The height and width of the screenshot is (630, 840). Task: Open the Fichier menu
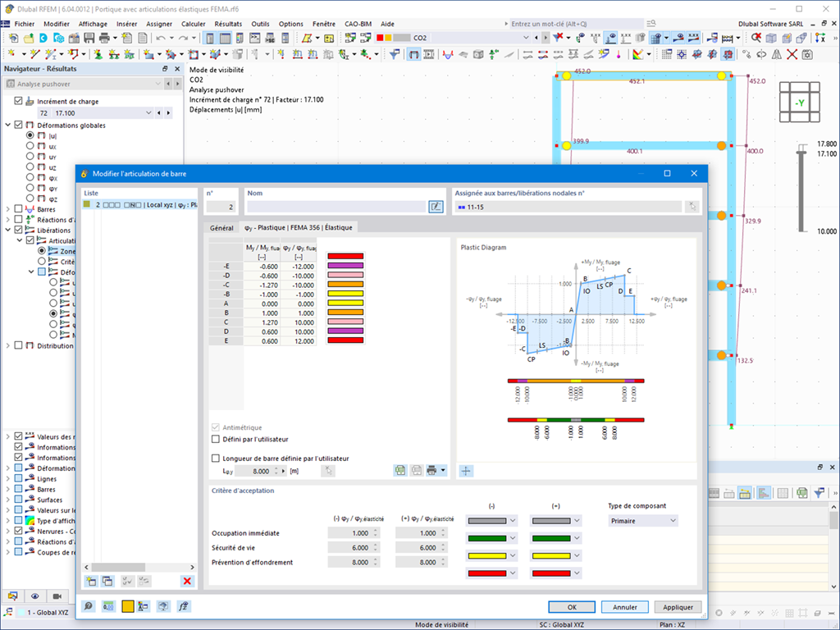click(24, 24)
